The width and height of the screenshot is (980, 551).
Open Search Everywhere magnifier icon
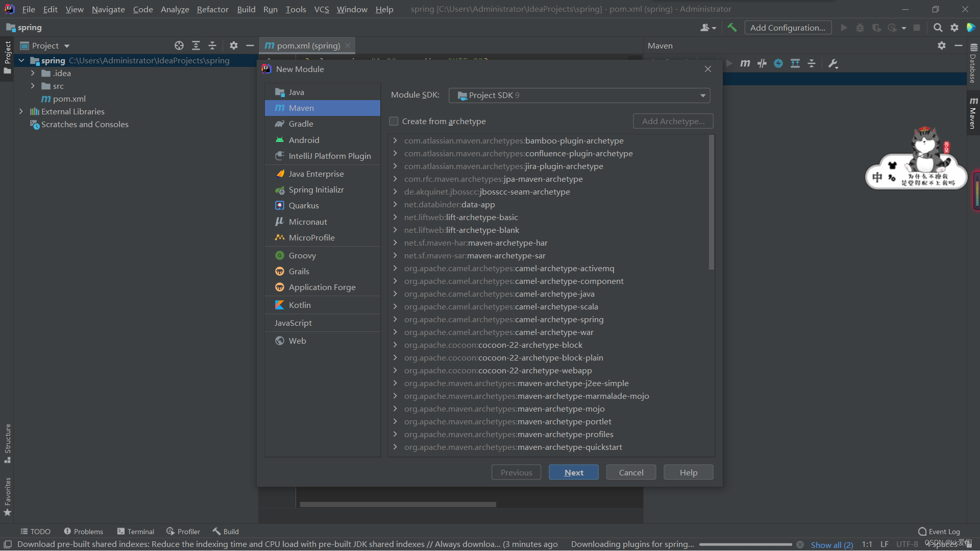(x=938, y=28)
